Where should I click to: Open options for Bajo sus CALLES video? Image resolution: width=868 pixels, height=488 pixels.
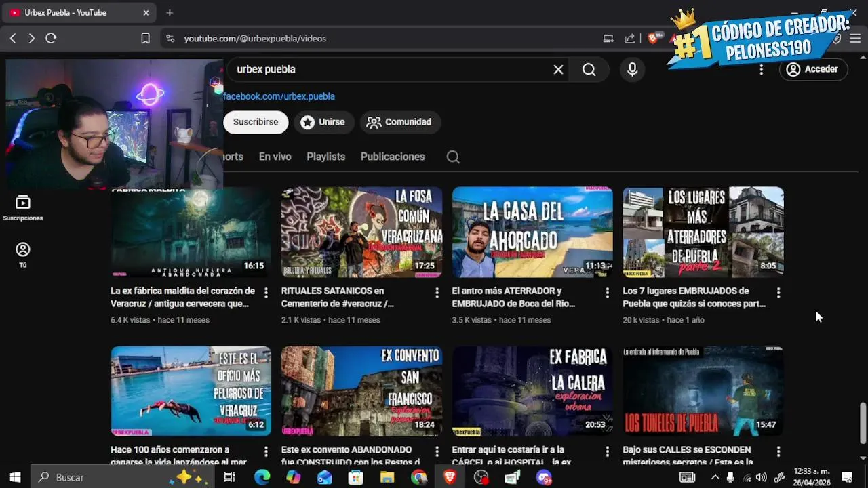tap(778, 451)
